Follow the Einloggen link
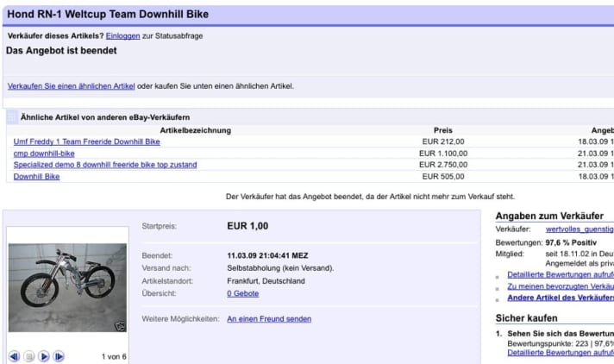Image resolution: width=614 pixels, height=364 pixels. click(x=123, y=35)
